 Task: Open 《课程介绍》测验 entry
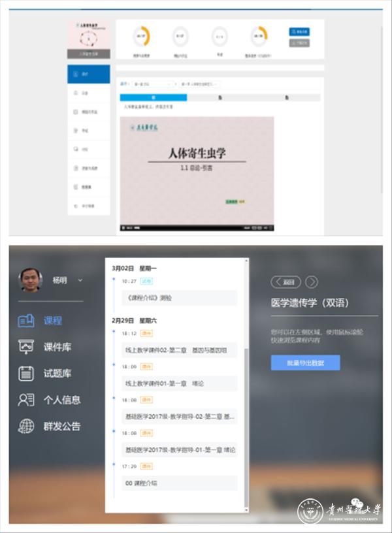coord(178,298)
